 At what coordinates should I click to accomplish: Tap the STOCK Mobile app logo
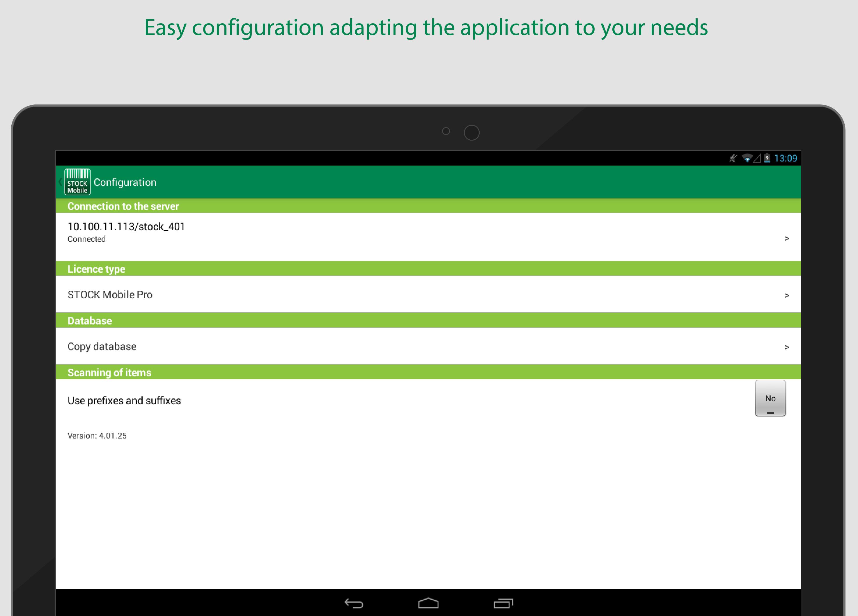click(x=77, y=182)
